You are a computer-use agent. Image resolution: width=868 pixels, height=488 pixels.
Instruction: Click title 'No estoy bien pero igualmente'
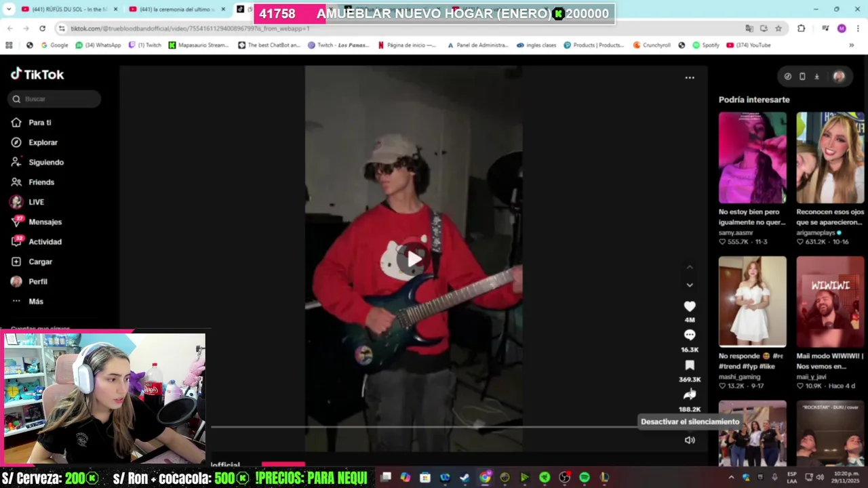tap(752, 217)
